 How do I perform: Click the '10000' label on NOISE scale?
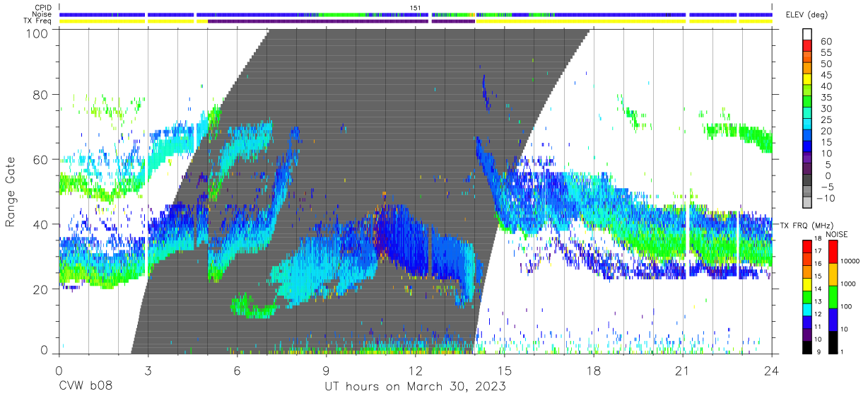pos(850,262)
